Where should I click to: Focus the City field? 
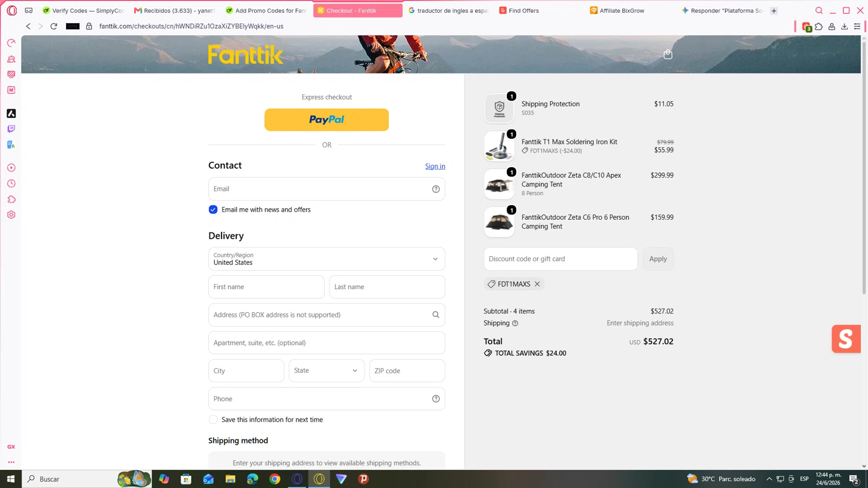[246, 371]
